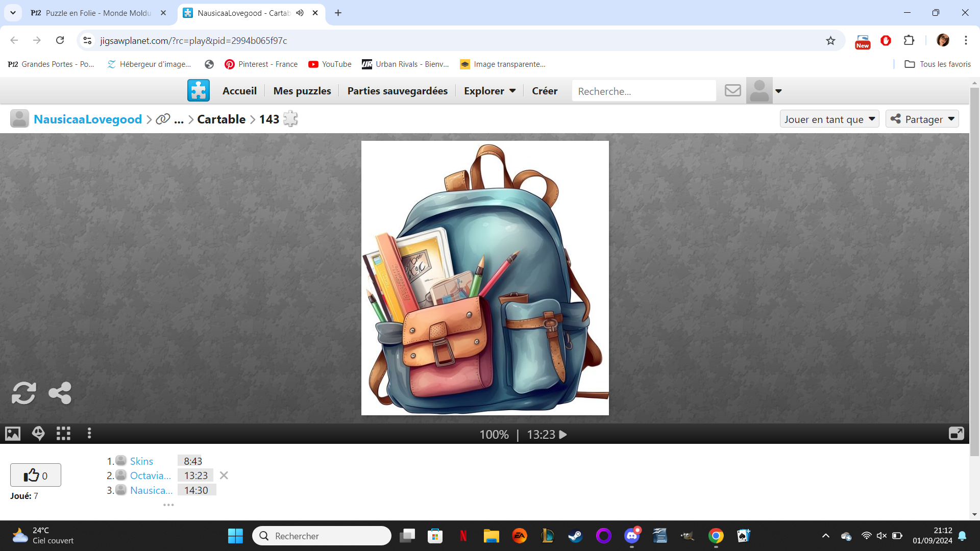The height and width of the screenshot is (551, 980).
Task: Mute the NausicaaLovegood tab audio
Action: (x=300, y=13)
